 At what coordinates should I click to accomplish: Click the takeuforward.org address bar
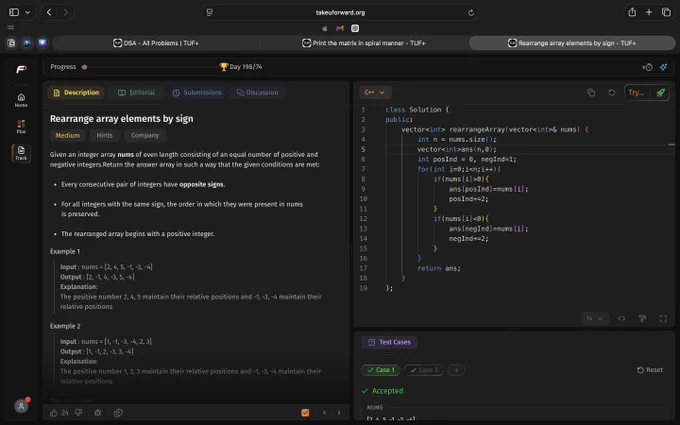(340, 13)
